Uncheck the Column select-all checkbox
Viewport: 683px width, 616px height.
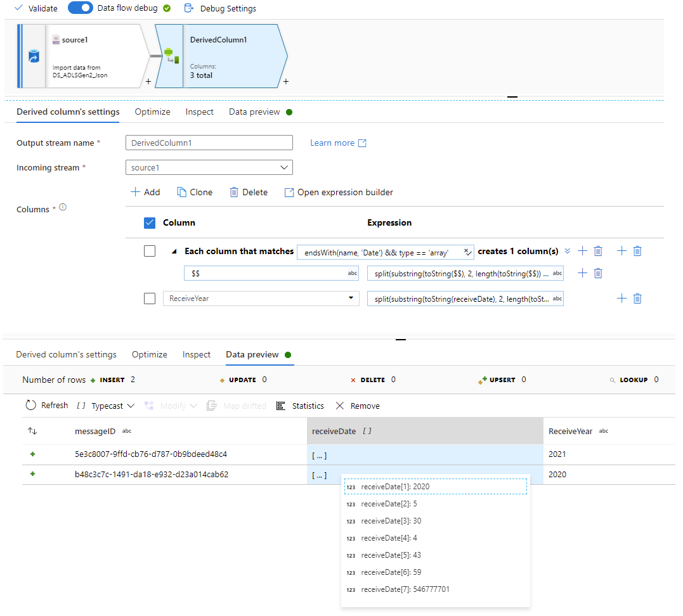(x=150, y=223)
